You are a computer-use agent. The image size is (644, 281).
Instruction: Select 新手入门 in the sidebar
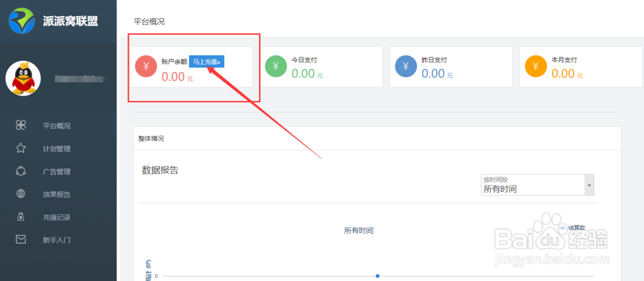point(57,240)
